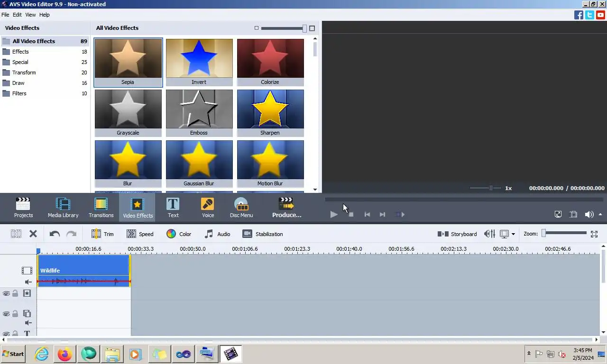The height and width of the screenshot is (364, 607).
Task: Click the next scene button
Action: tap(400, 214)
